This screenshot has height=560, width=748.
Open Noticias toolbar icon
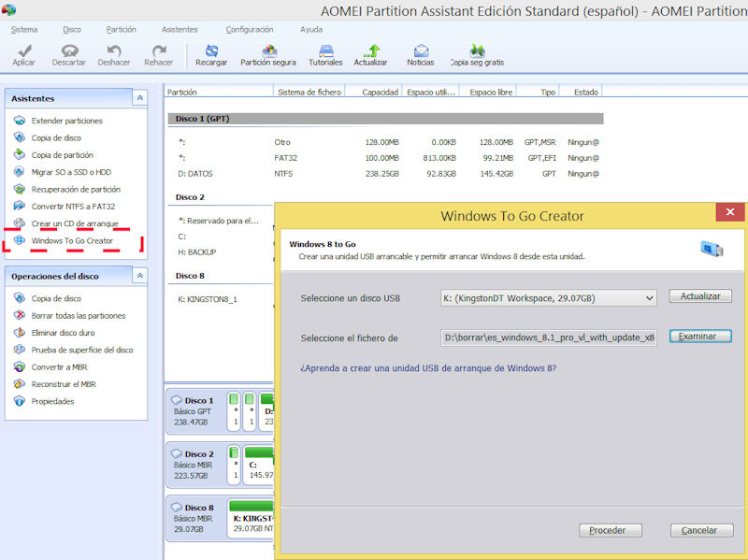[x=420, y=55]
